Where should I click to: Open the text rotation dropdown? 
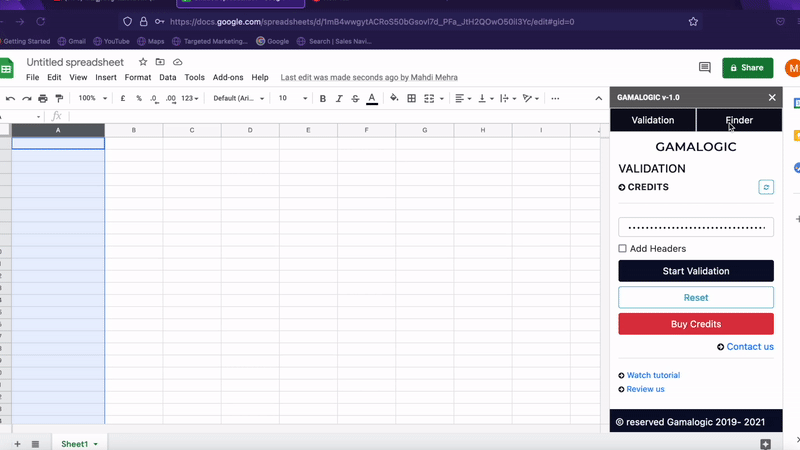pos(531,98)
